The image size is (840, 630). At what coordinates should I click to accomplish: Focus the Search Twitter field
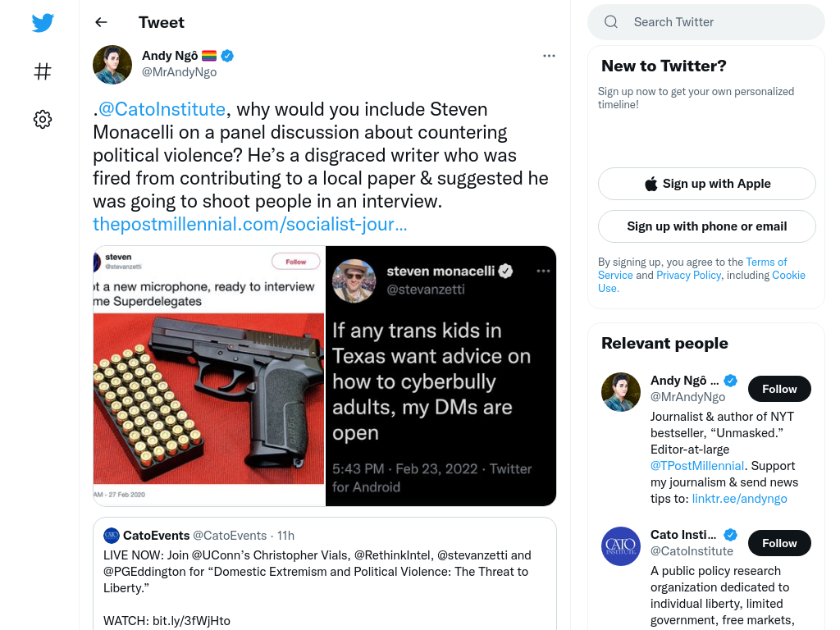click(x=706, y=22)
